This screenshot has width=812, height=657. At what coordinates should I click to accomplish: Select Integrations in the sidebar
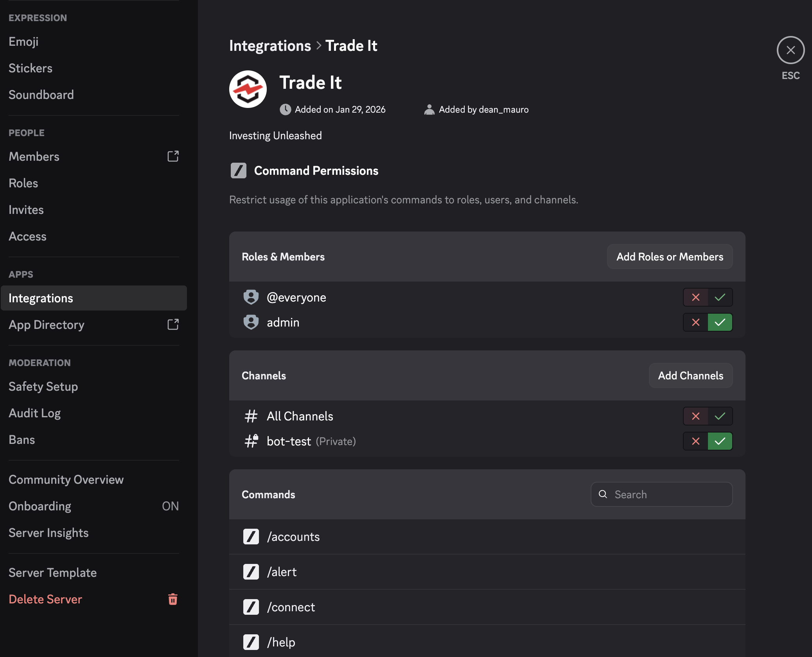click(x=94, y=298)
